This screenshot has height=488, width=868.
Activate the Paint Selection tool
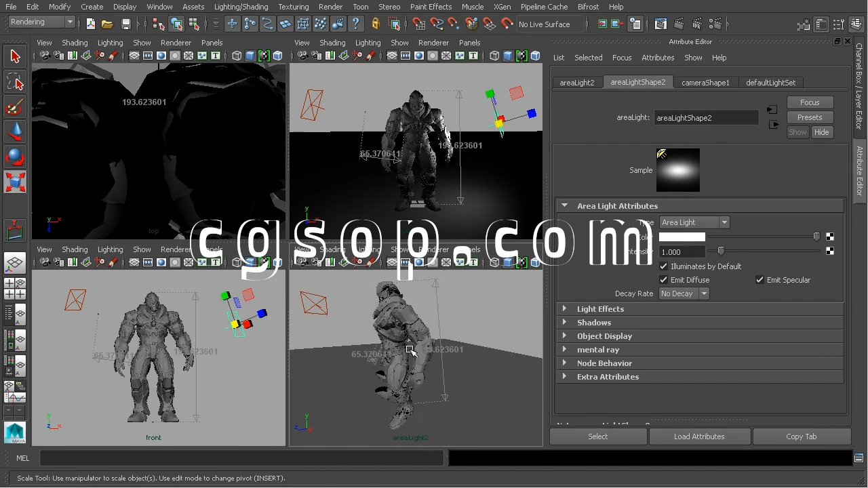(15, 108)
